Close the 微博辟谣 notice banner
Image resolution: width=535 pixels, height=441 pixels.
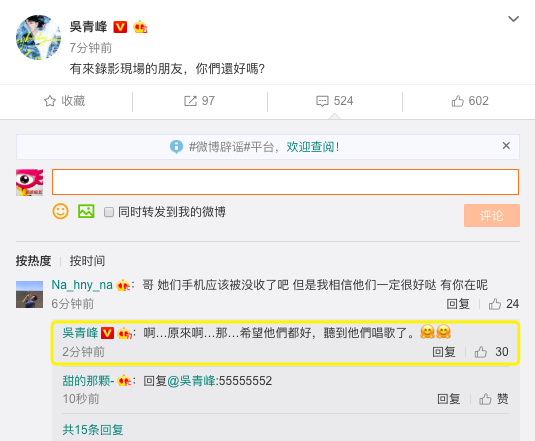click(x=506, y=146)
